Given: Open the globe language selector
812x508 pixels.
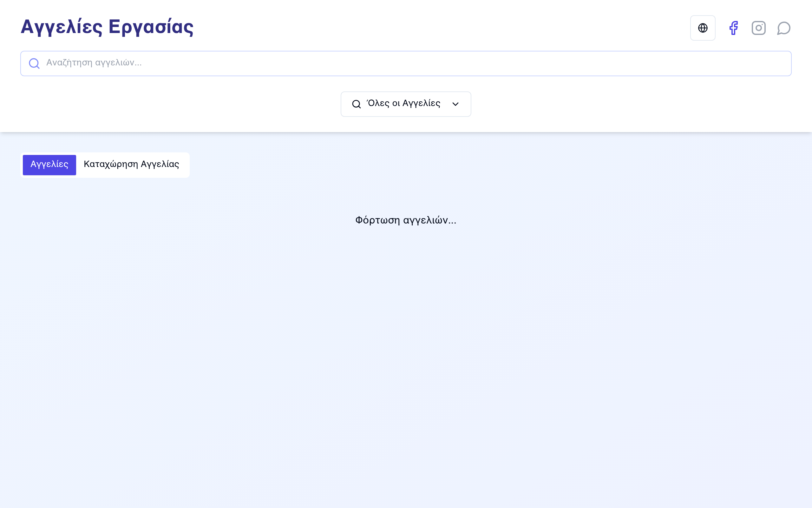Looking at the screenshot, I should [x=703, y=28].
